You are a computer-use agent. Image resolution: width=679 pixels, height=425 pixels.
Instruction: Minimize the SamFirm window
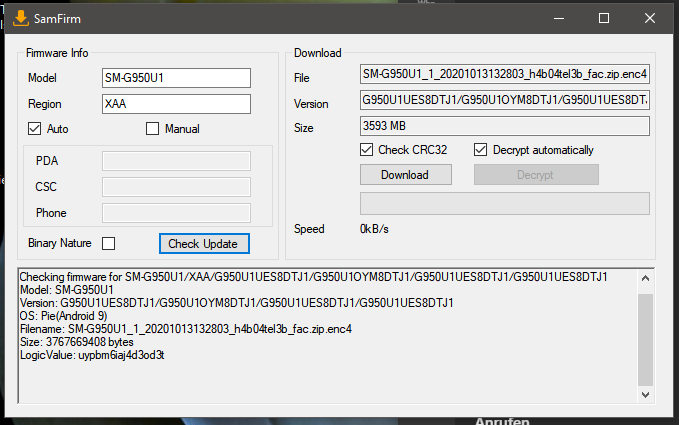coord(559,18)
